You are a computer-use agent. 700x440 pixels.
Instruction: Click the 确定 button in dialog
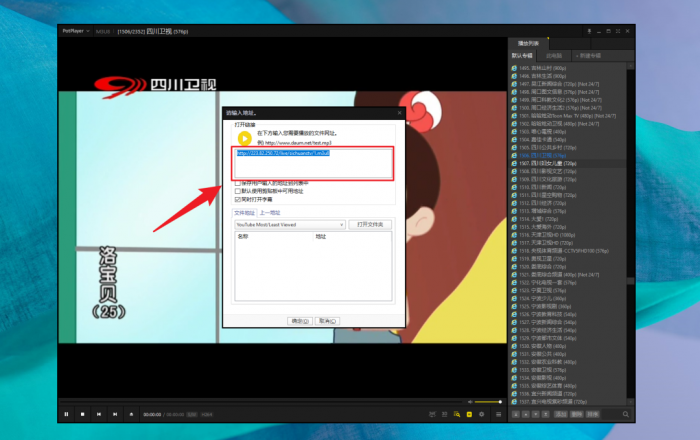pyautogui.click(x=299, y=321)
